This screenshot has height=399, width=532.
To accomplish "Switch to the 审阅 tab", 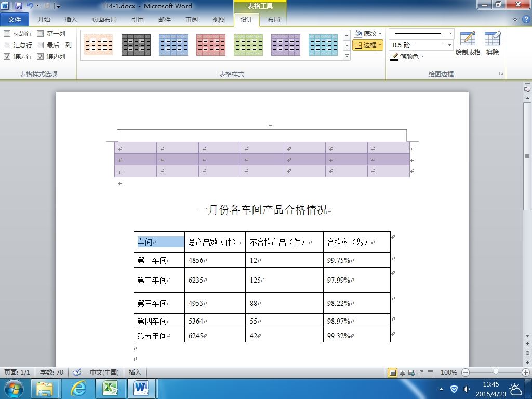I will tap(192, 19).
